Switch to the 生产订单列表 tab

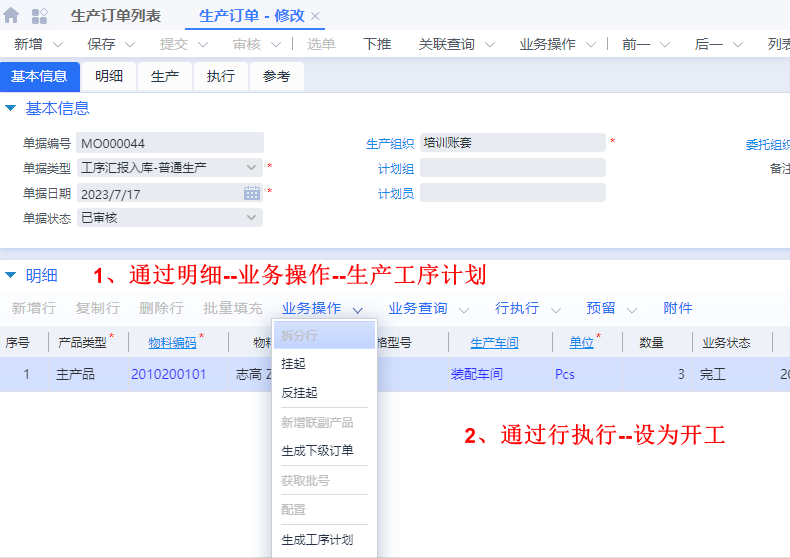115,16
